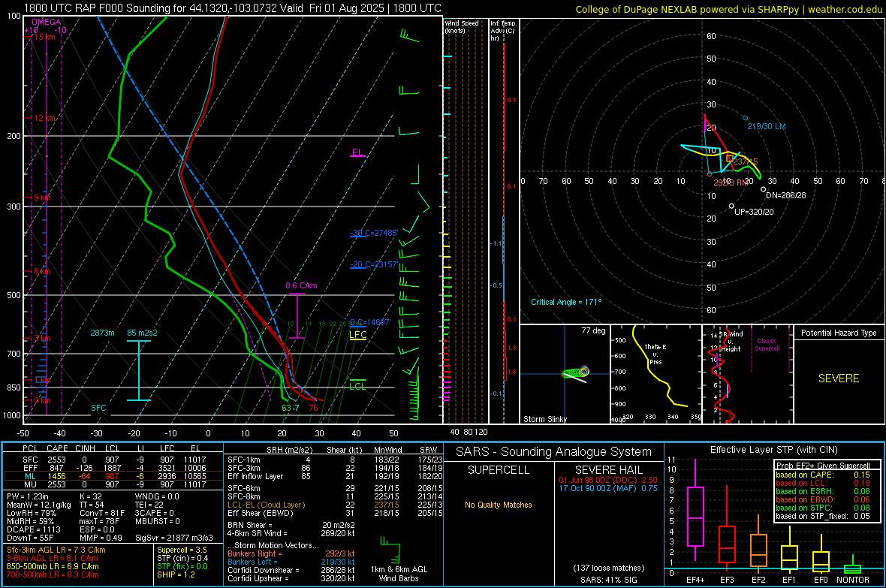Select the EFF parcel row in CAPE table
Viewport: 886px width, 588px height.
click(113, 468)
